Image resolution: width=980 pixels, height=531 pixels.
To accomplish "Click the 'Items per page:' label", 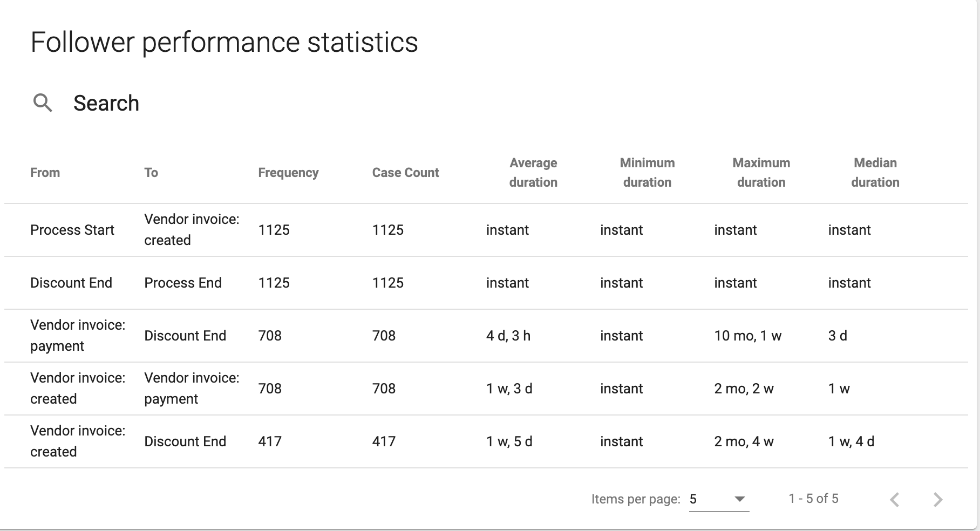I will 636,499.
